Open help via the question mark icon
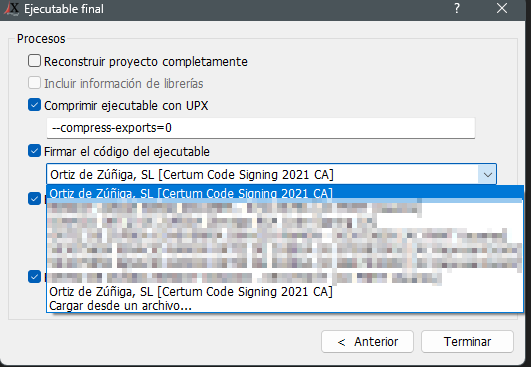 (457, 8)
